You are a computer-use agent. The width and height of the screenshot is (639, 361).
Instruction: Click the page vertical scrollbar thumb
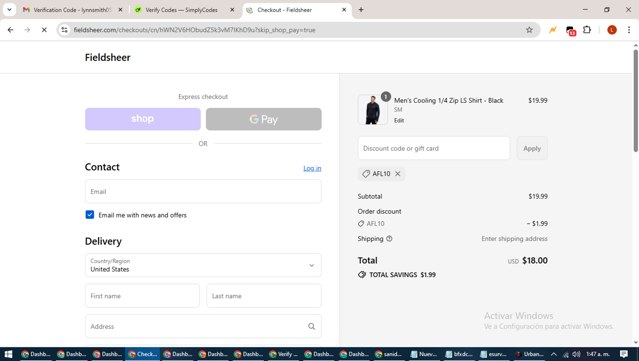coord(635,101)
